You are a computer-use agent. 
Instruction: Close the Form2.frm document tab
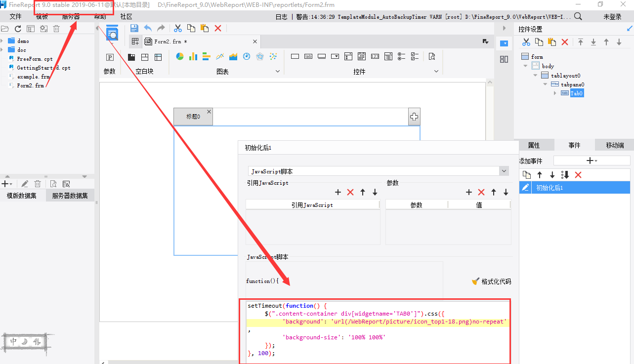(255, 41)
